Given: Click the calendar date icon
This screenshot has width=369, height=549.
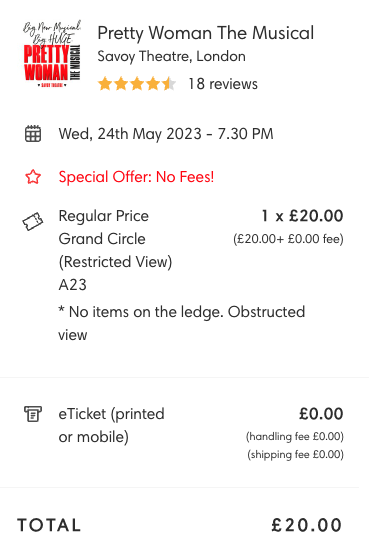Looking at the screenshot, I should [x=33, y=134].
